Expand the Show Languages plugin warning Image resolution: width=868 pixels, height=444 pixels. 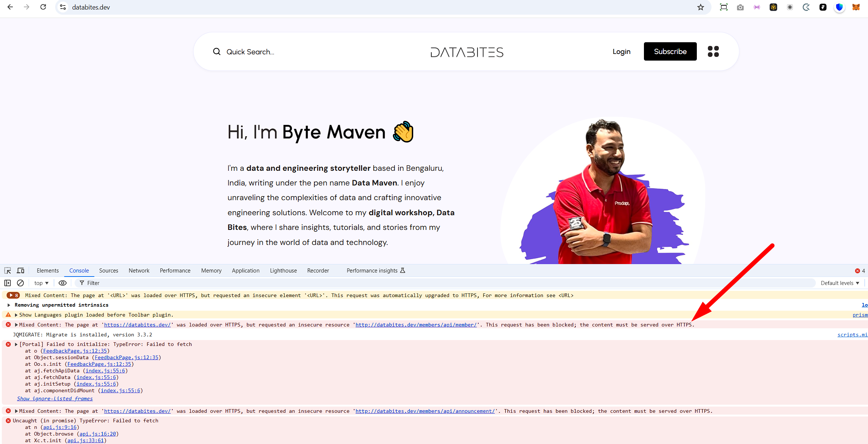pos(16,315)
